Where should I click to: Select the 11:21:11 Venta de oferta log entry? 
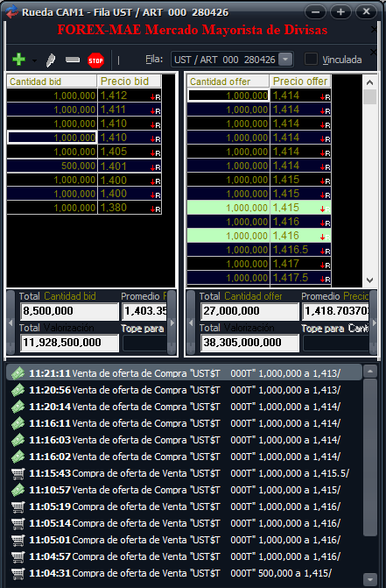184,373
